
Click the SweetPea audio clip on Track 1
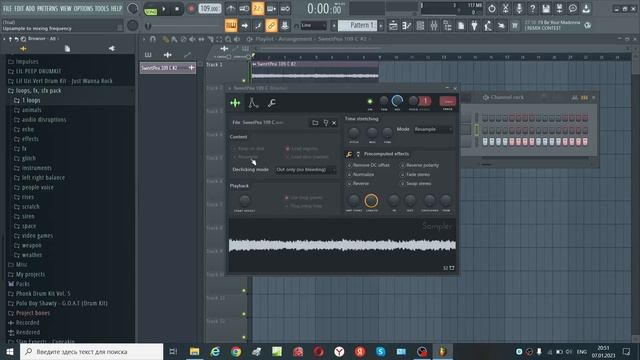tap(315, 70)
